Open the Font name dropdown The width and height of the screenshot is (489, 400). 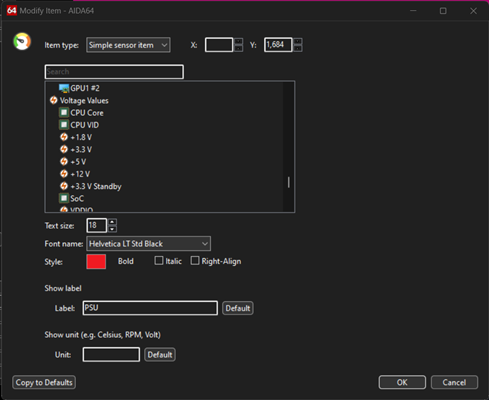tap(148, 244)
